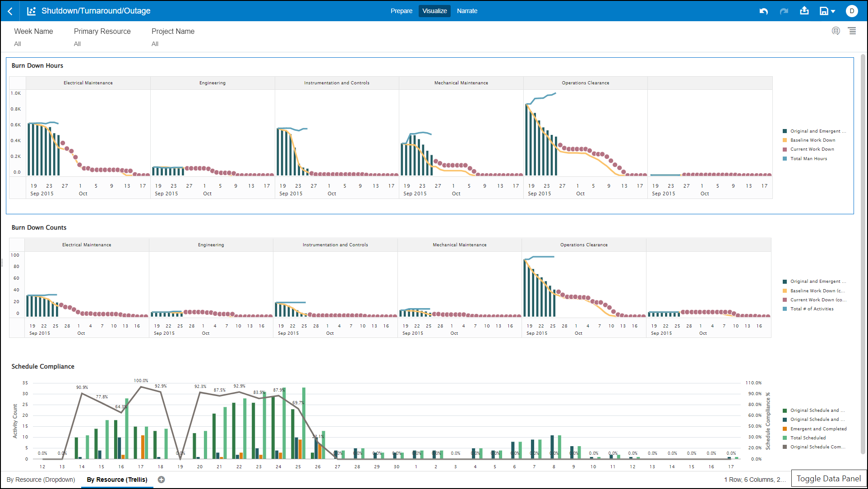Viewport: 868px width, 489px height.
Task: Click the undo icon
Action: point(763,11)
